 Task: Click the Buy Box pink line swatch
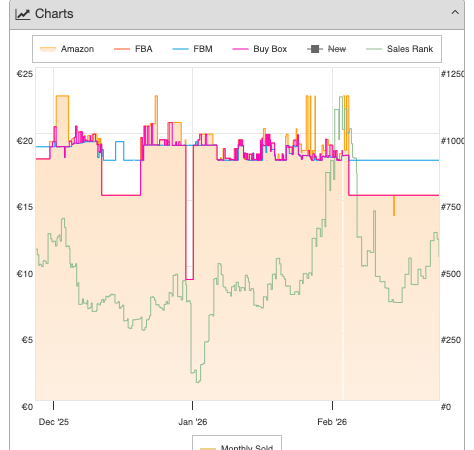pyautogui.click(x=240, y=49)
